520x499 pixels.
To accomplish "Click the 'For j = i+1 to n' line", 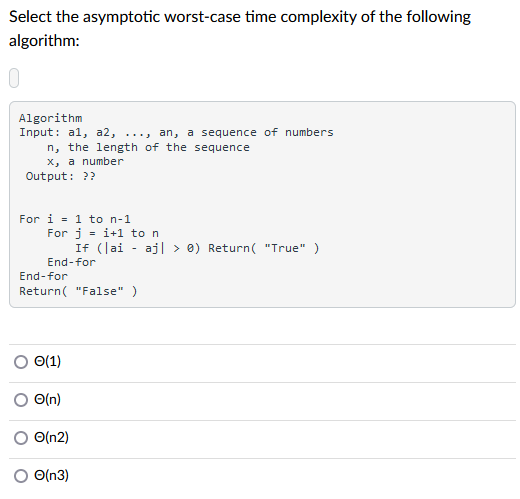I will pos(103,233).
